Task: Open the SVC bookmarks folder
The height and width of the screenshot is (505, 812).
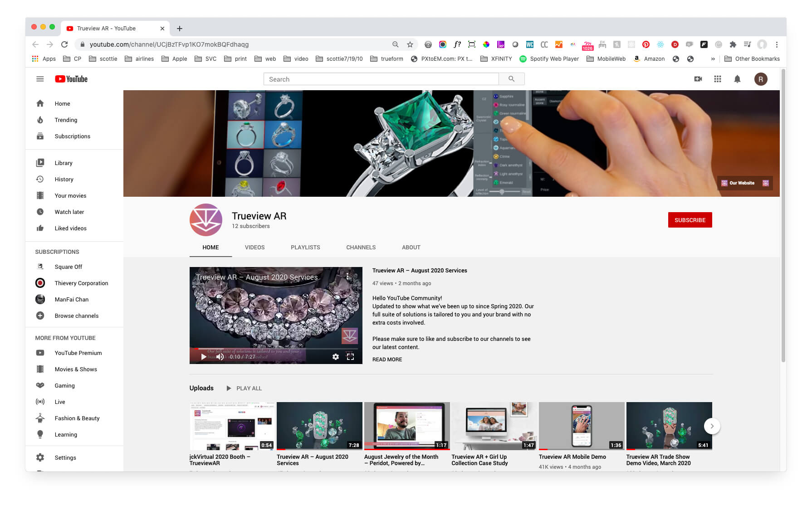Action: [x=205, y=59]
